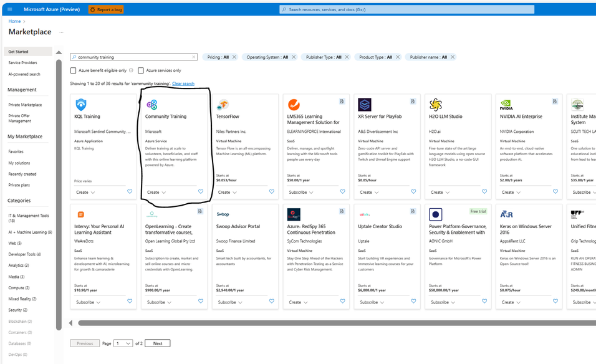Show info tooltip for Azure benefit eligible

[x=131, y=70]
